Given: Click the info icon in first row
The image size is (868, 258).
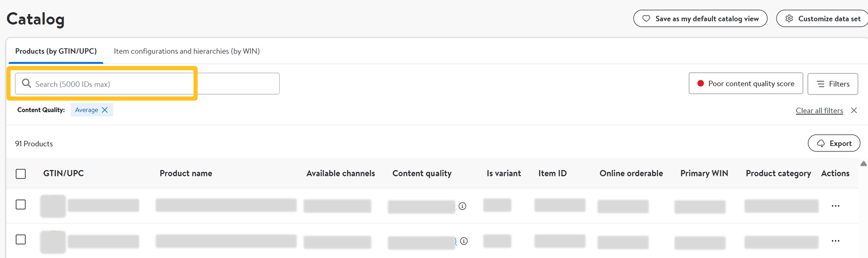Looking at the screenshot, I should [463, 206].
